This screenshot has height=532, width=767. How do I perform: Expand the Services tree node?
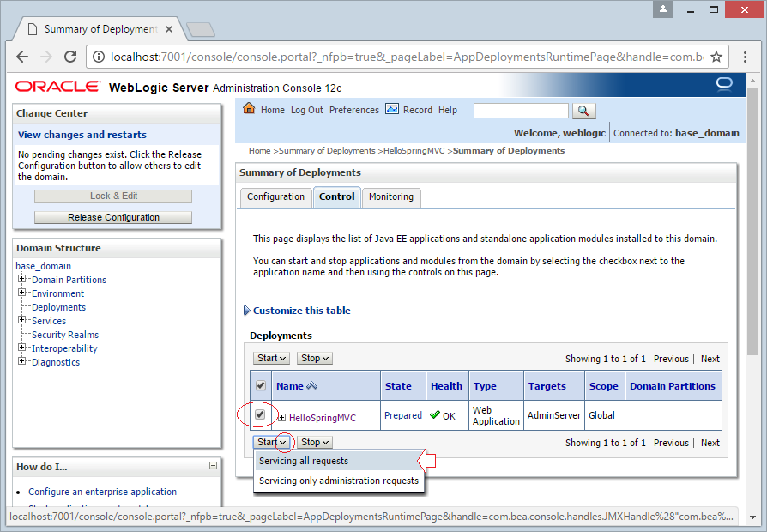point(21,319)
